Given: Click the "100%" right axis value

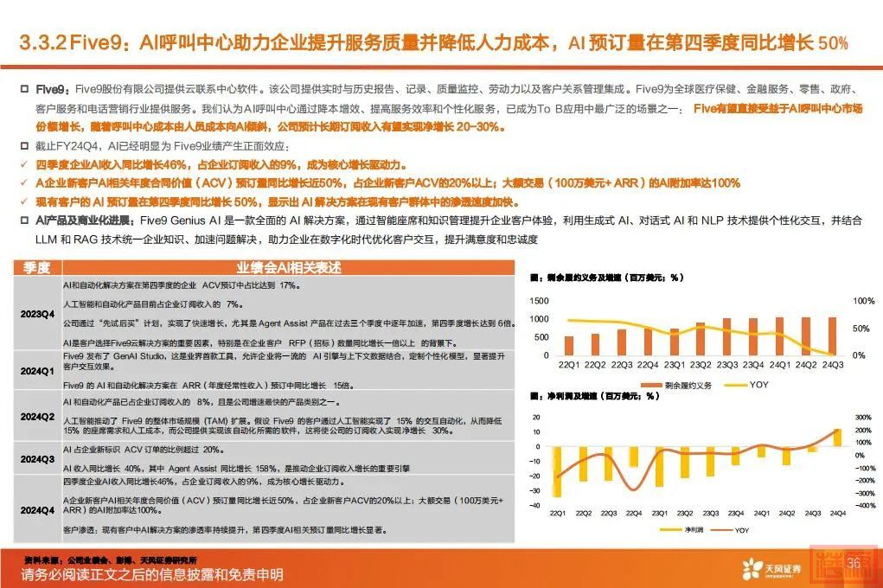Looking at the screenshot, I should click(864, 301).
